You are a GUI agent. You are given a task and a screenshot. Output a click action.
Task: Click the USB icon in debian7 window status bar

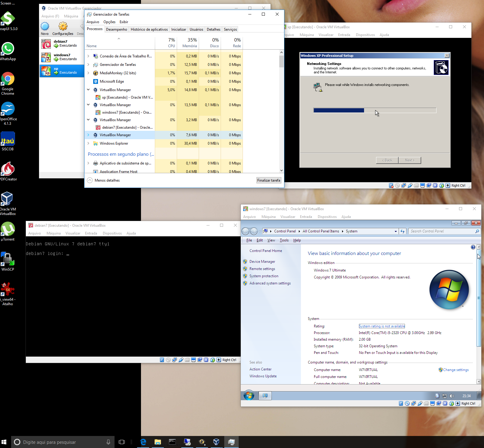pos(181,360)
